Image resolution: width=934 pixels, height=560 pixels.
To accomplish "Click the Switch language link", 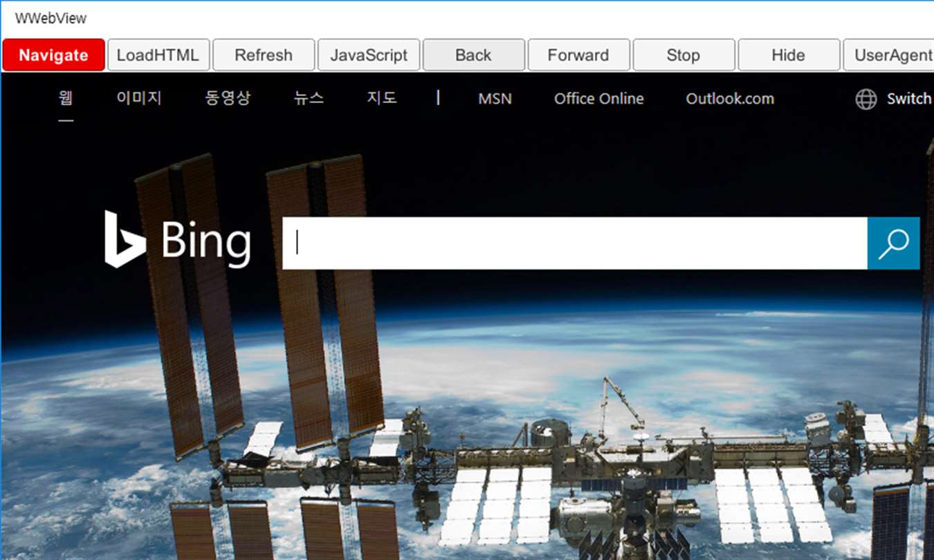I will 910,99.
